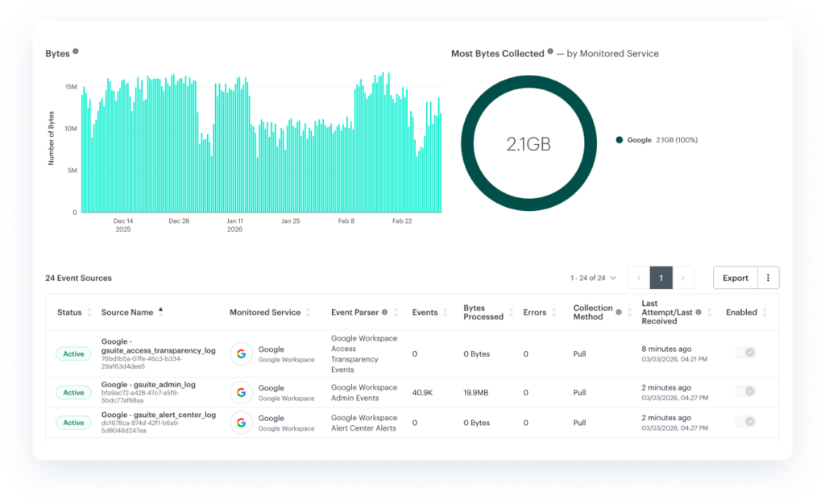Click the Export button
The width and height of the screenshot is (825, 504).
(x=735, y=278)
